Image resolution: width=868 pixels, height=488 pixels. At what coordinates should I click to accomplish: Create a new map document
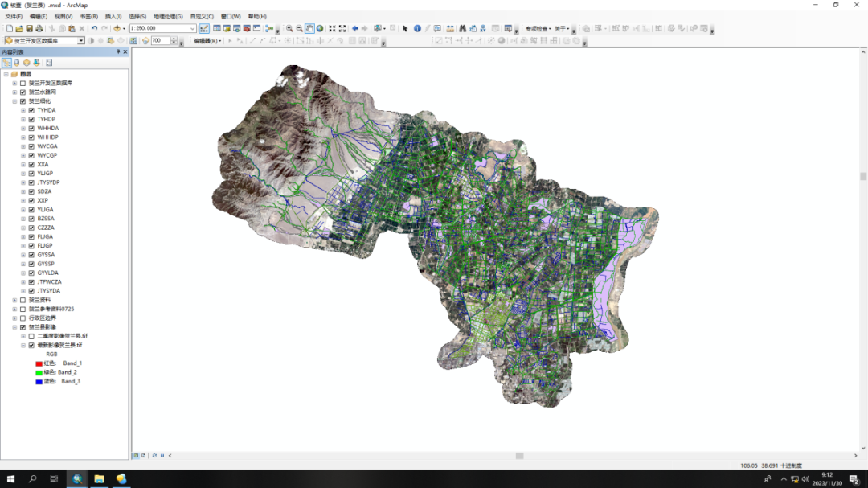click(x=10, y=28)
